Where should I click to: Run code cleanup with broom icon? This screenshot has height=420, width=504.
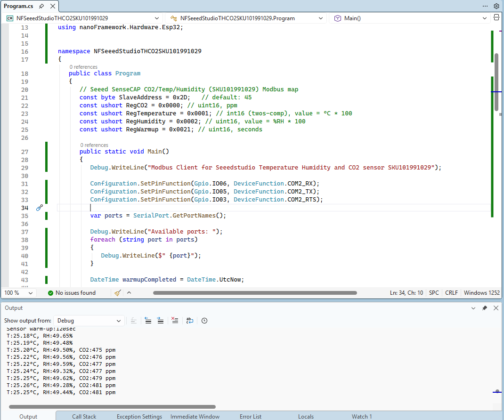[x=118, y=293]
